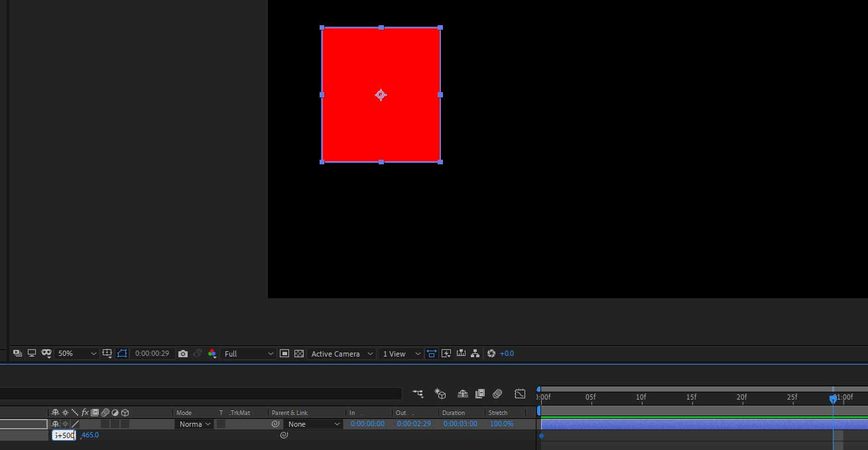Toggle the Draft 3D preview mode
This screenshot has width=868, height=450.
440,393
